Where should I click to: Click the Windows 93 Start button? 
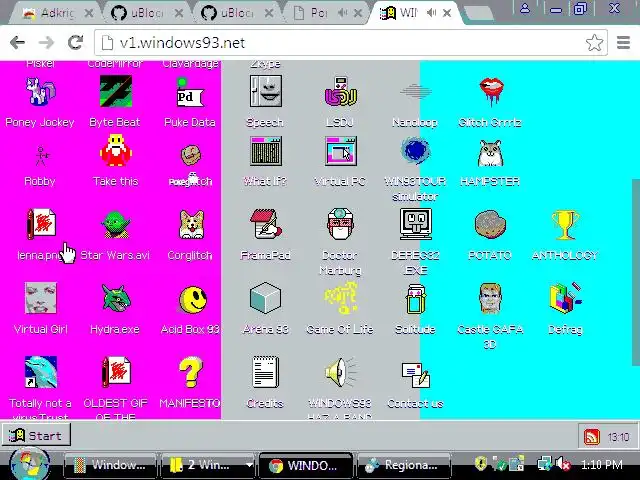36,436
